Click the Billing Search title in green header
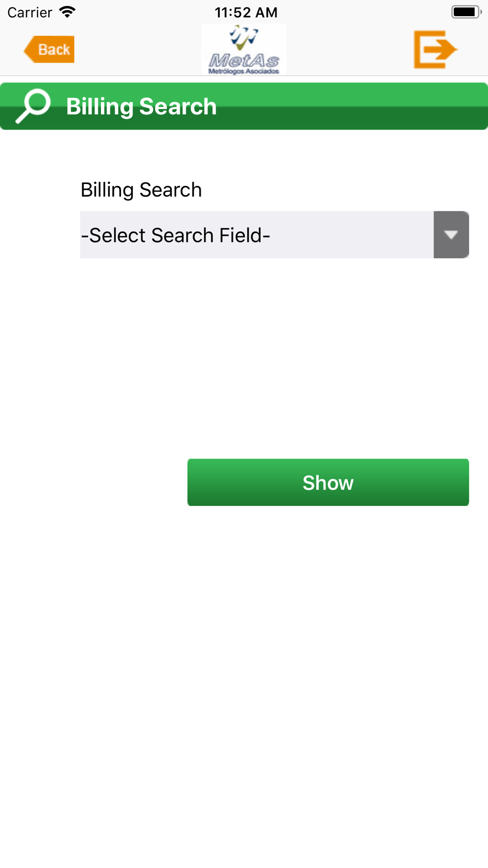 (142, 106)
